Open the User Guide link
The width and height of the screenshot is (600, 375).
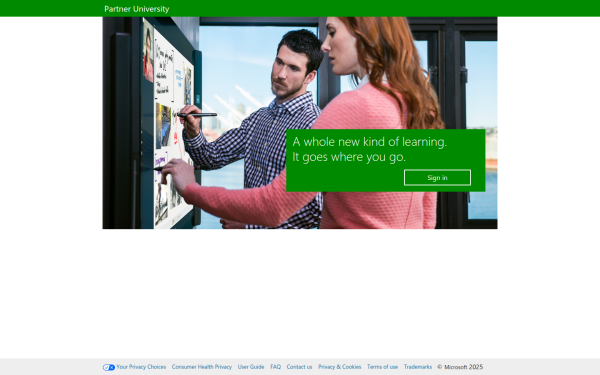[x=251, y=367]
